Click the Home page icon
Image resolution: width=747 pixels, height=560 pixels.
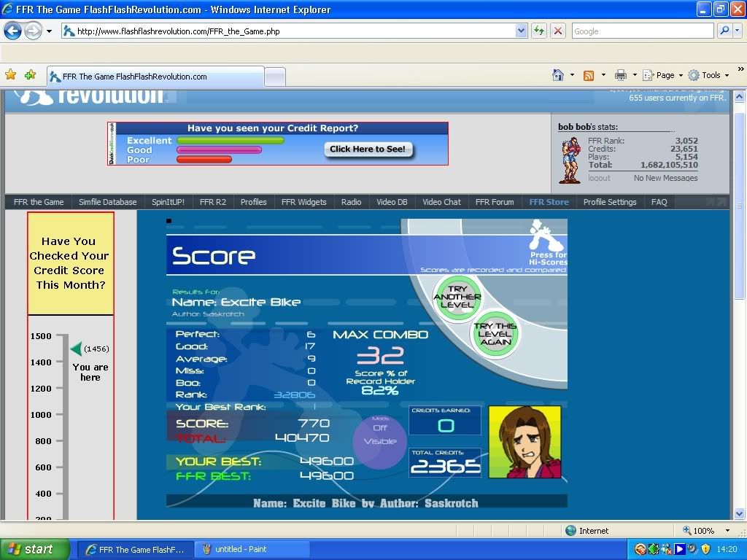[558, 75]
